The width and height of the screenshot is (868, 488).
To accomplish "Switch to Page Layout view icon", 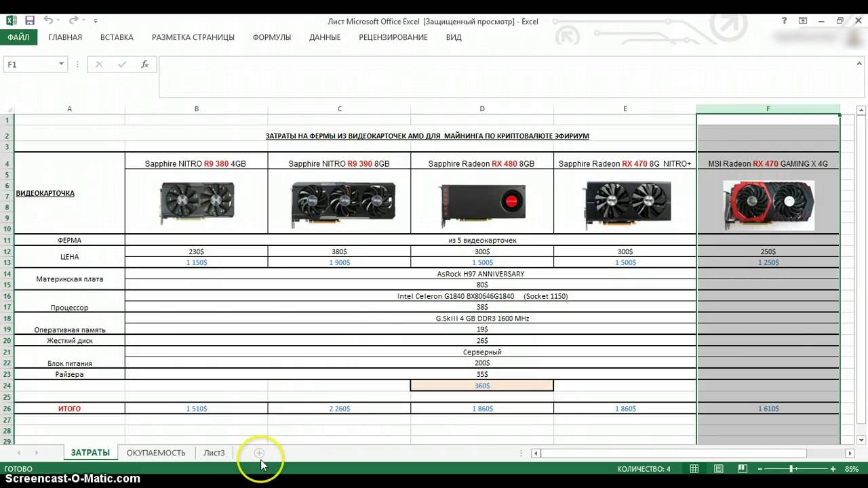I will 719,469.
